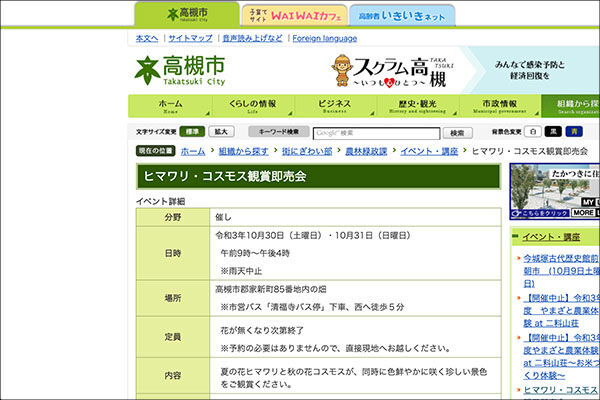Image resolution: width=600 pixels, height=400 pixels.
Task: Click the たかつきに住もう promotional banner image
Action: point(554,192)
